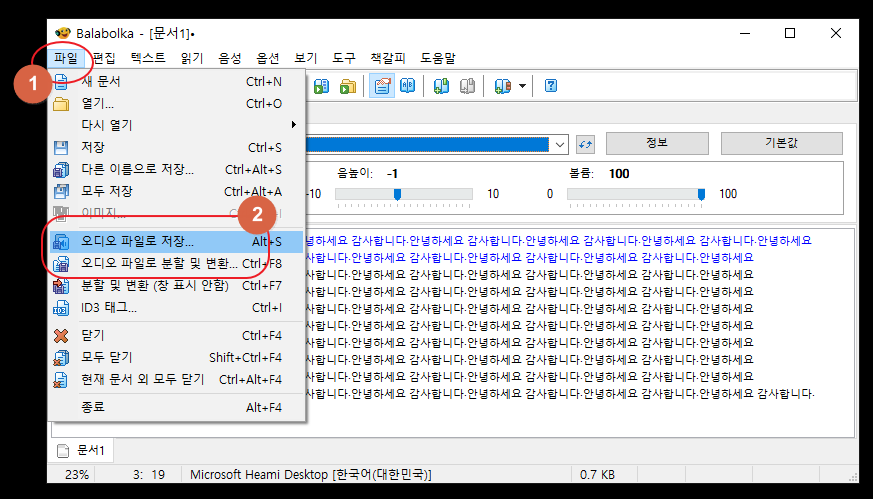Click the AB book dictionary toolbar icon
The width and height of the screenshot is (873, 499).
(x=408, y=86)
